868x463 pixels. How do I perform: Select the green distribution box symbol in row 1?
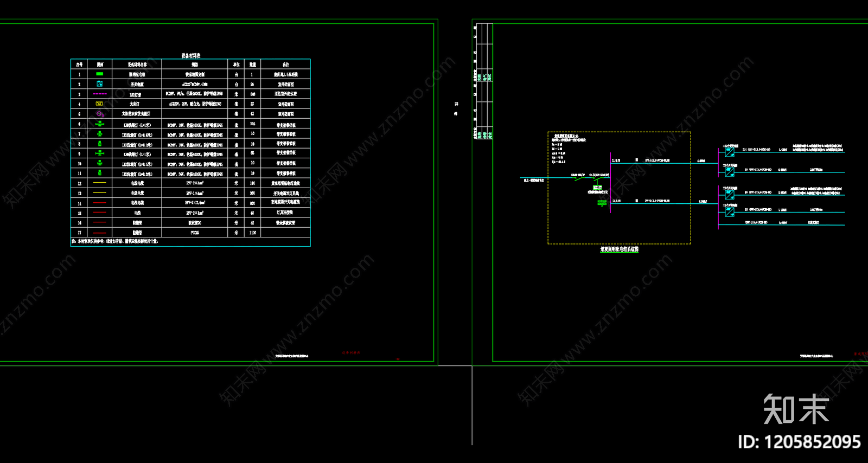[99, 74]
